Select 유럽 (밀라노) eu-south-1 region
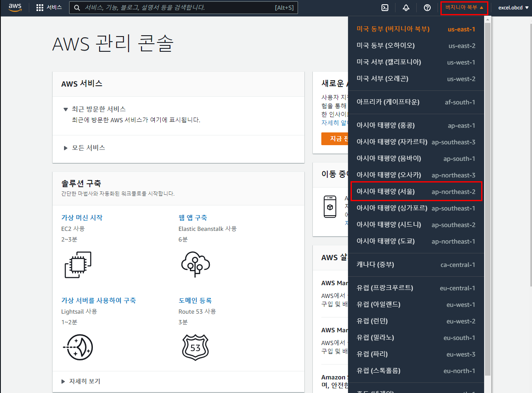This screenshot has height=393, width=532. (416, 337)
